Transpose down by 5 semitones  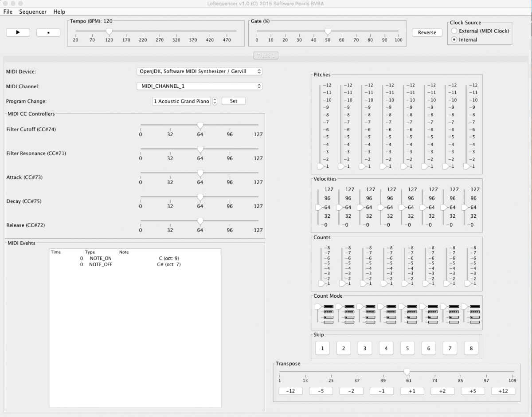tap(321, 391)
